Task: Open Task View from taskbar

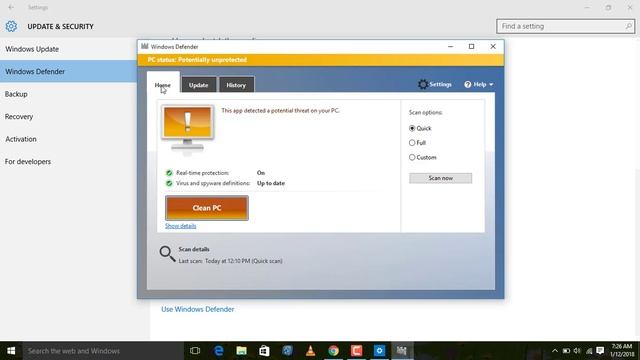Action: (195, 351)
